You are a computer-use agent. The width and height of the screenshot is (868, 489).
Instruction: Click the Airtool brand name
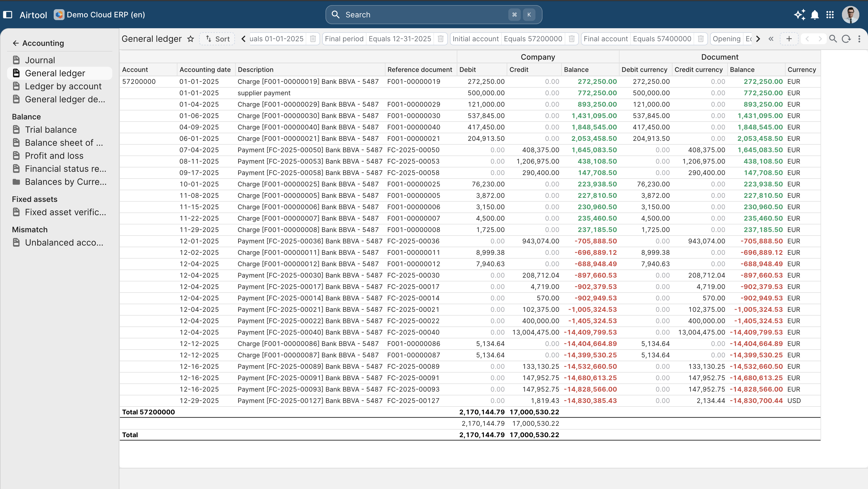click(33, 15)
